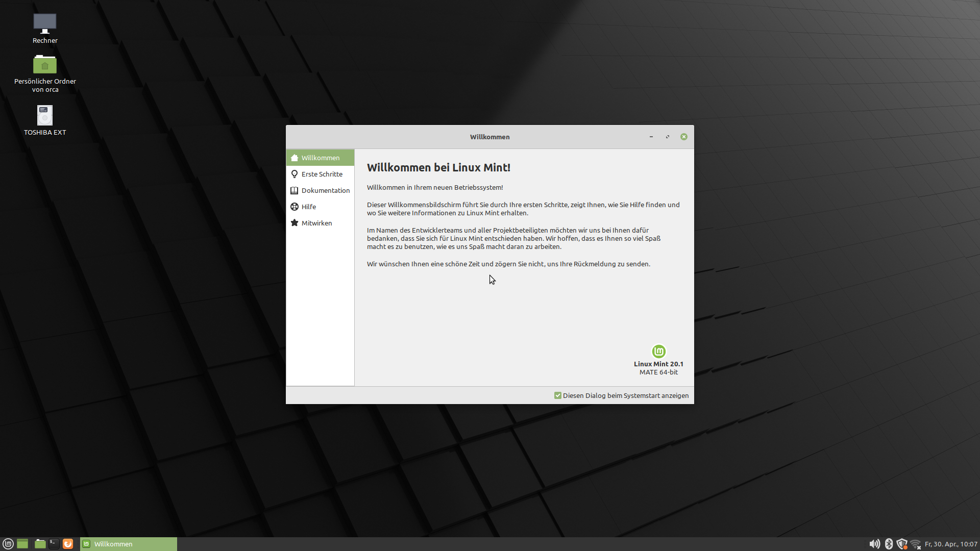
Task: Click the Linux Mint logo above version text
Action: (x=658, y=352)
